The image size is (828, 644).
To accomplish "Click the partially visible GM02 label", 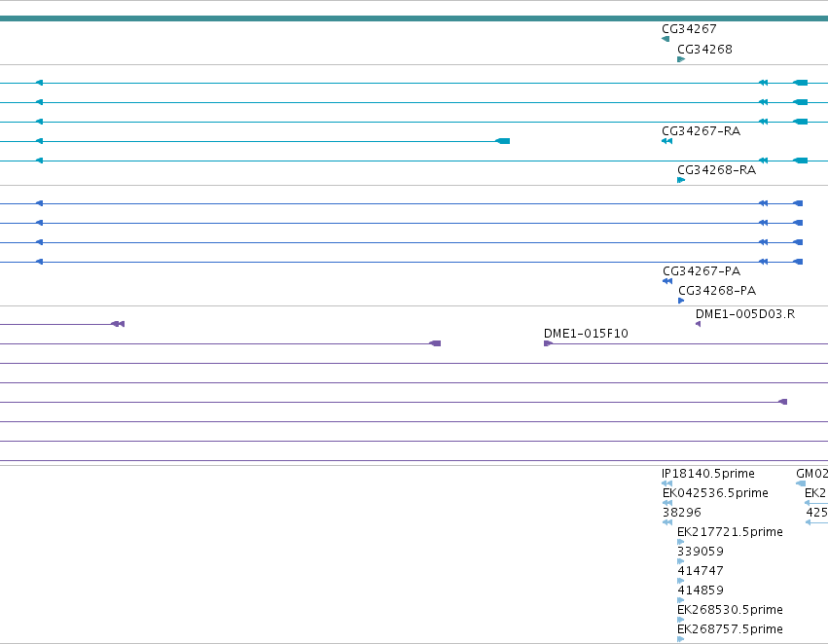I will pos(811,474).
